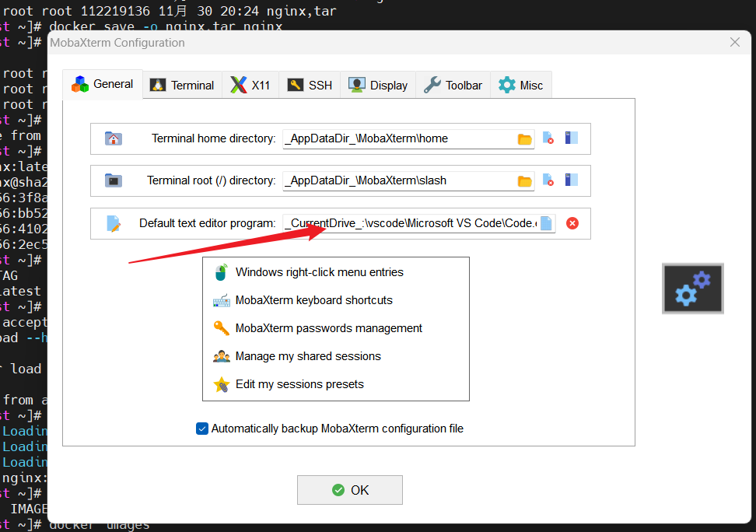The height and width of the screenshot is (532, 756).
Task: Switch to the Terminal tab
Action: tap(183, 86)
